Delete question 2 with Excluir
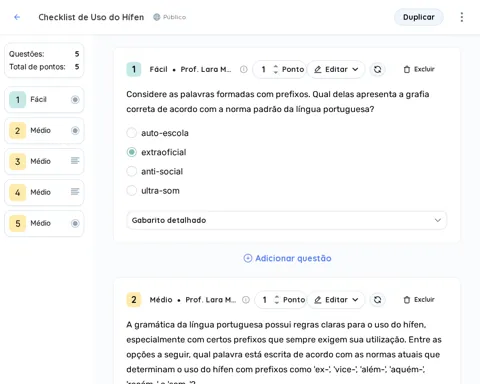Image resolution: width=480 pixels, height=384 pixels. pyautogui.click(x=419, y=300)
